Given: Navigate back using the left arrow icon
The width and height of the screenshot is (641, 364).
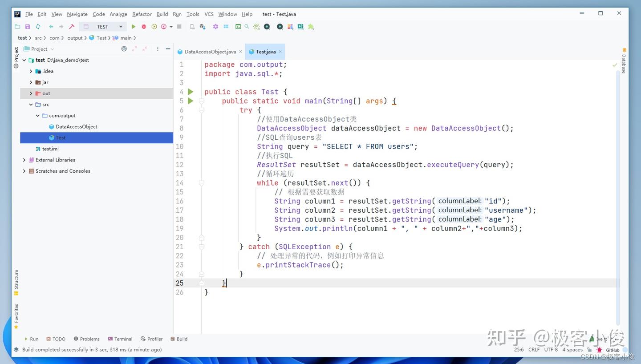Looking at the screenshot, I should 51,27.
